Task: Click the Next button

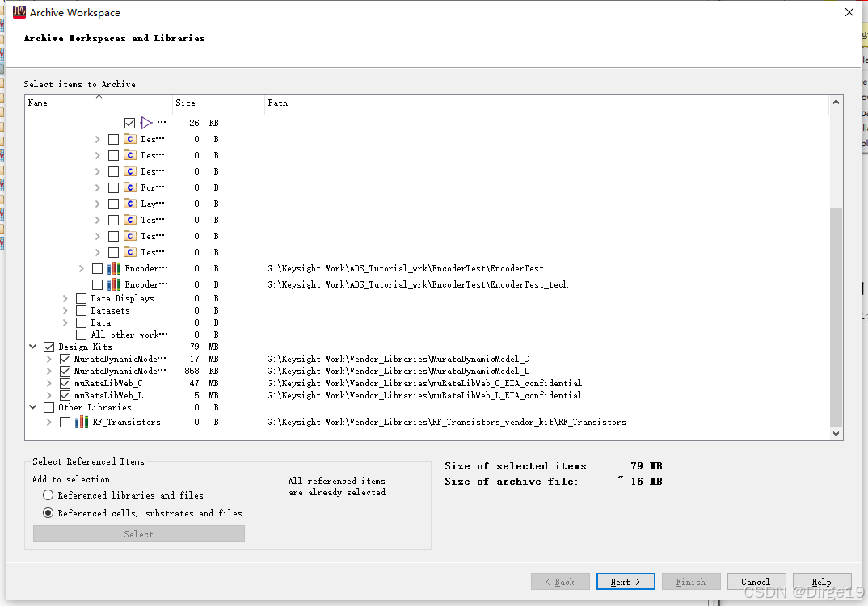Action: 625,581
